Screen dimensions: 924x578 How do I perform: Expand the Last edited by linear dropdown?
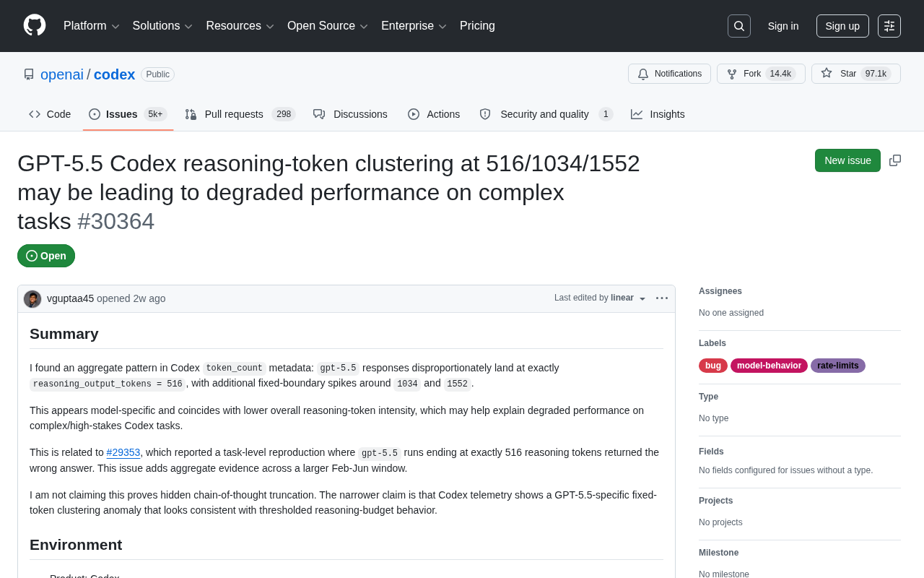(x=601, y=298)
